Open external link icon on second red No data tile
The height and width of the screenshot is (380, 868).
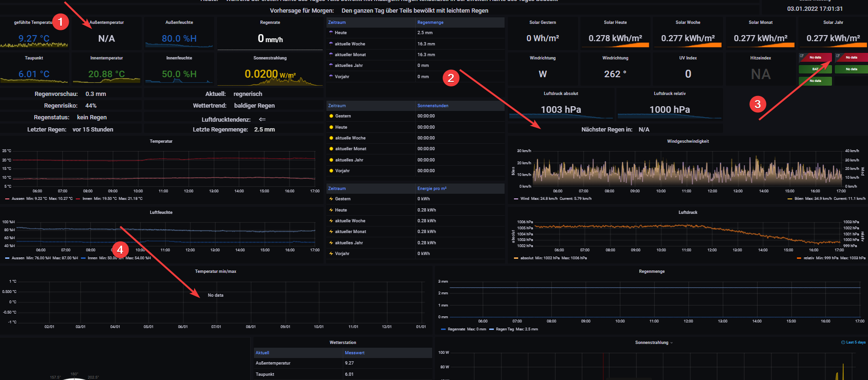pos(838,56)
